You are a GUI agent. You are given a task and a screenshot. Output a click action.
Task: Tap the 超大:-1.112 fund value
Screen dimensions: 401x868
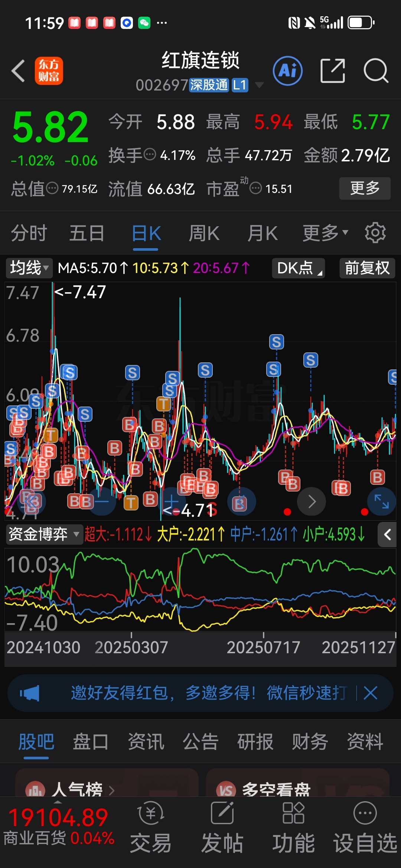point(118,535)
